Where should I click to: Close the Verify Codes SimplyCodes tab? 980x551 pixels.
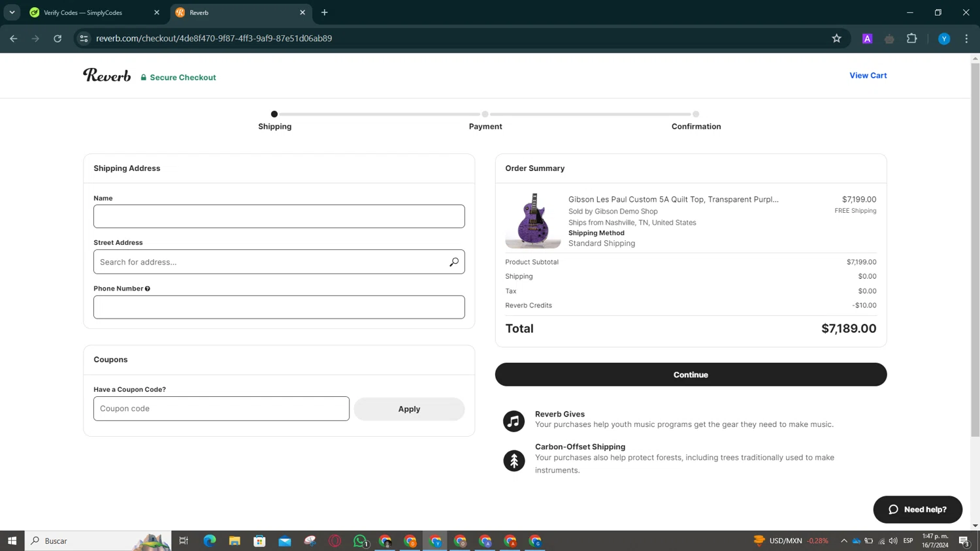click(x=157, y=12)
